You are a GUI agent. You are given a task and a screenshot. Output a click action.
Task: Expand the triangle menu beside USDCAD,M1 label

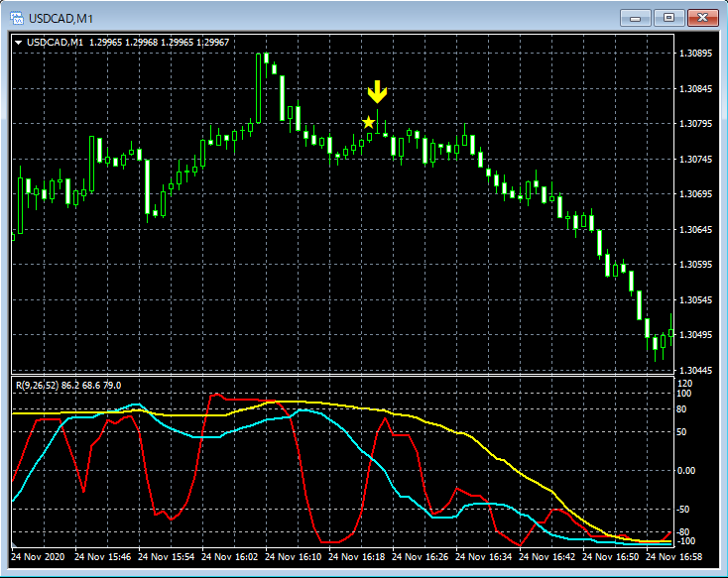click(18, 43)
